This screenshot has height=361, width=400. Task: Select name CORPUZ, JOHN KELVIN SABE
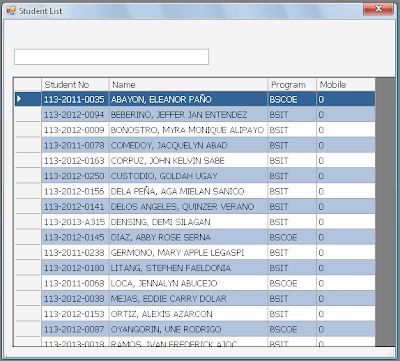(x=188, y=160)
